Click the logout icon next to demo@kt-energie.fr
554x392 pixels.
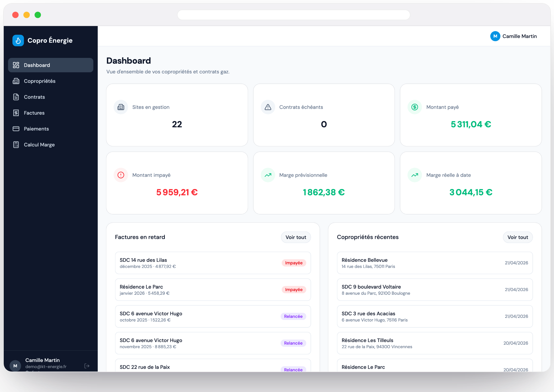pyautogui.click(x=87, y=366)
